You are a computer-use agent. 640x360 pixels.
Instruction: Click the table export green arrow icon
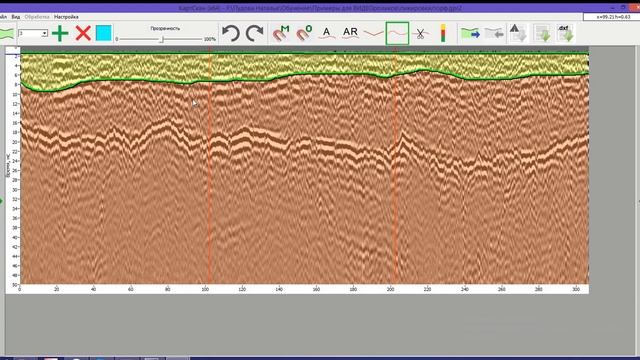pos(542,33)
